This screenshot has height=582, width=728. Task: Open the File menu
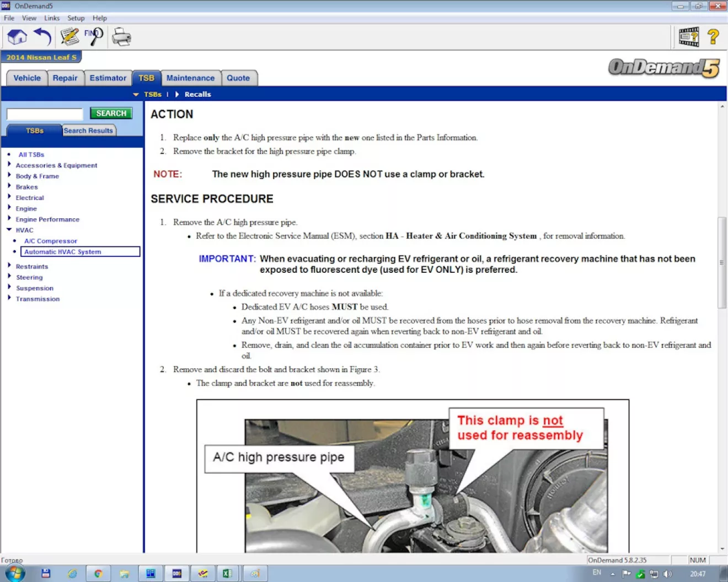pyautogui.click(x=9, y=18)
